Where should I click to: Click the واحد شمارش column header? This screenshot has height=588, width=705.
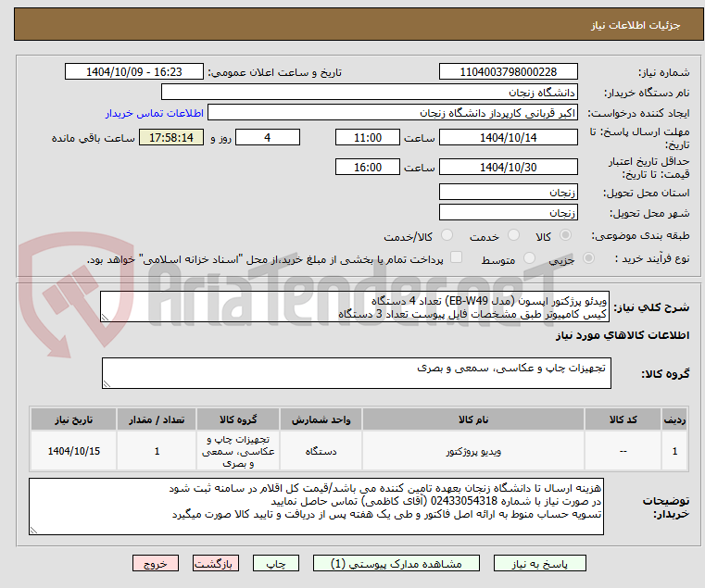pos(321,419)
